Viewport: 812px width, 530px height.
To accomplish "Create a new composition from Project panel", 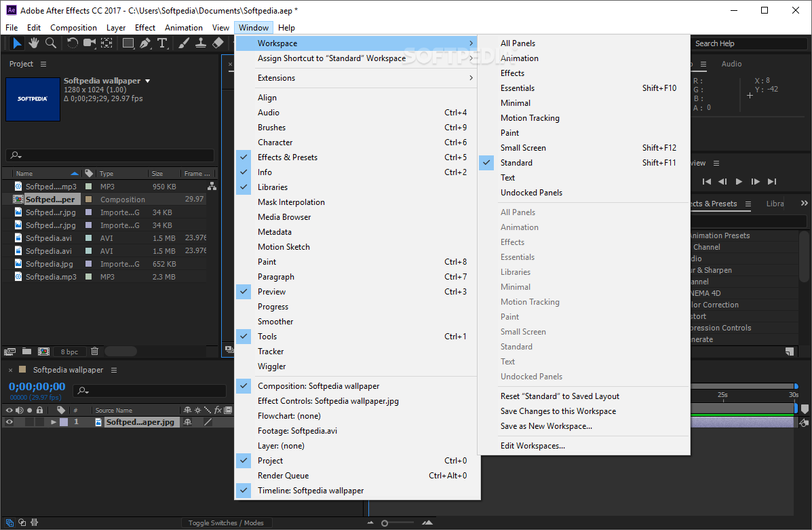I will click(44, 352).
